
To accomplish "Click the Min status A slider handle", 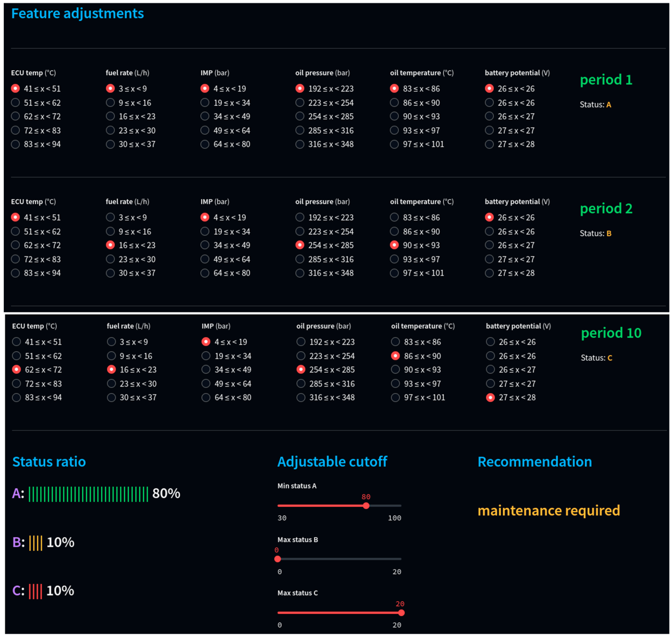I will pyautogui.click(x=366, y=506).
